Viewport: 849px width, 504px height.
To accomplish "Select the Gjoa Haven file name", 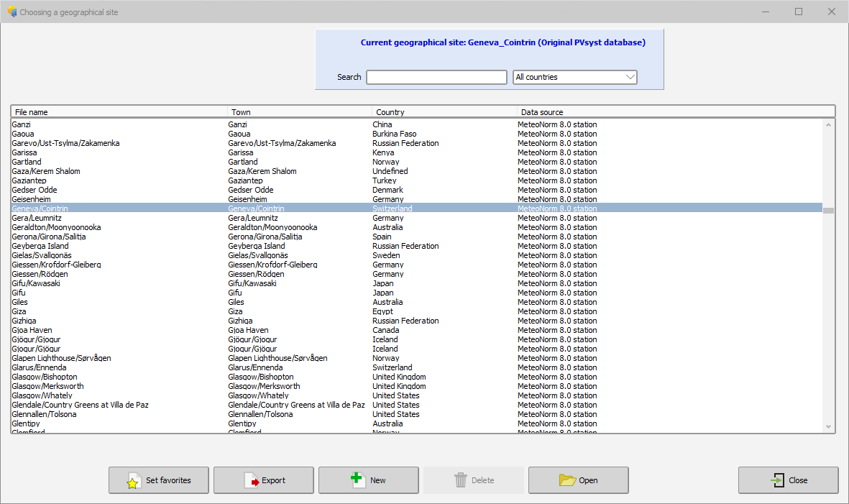I will [x=32, y=330].
